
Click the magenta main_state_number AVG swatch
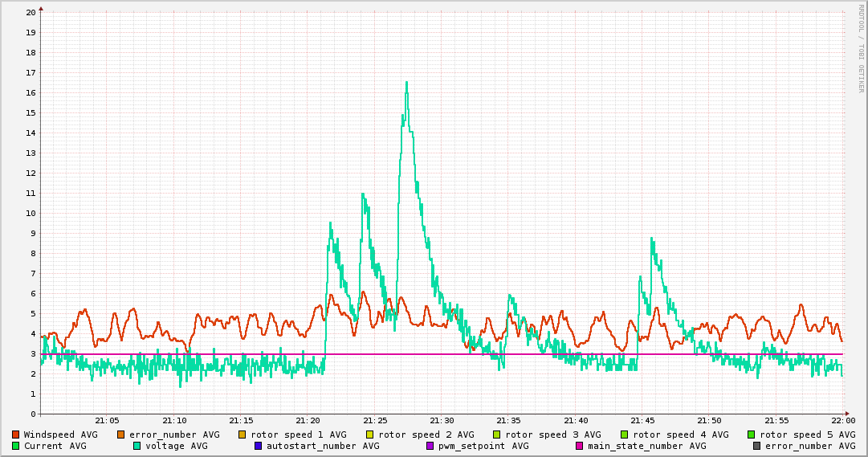pos(579,446)
